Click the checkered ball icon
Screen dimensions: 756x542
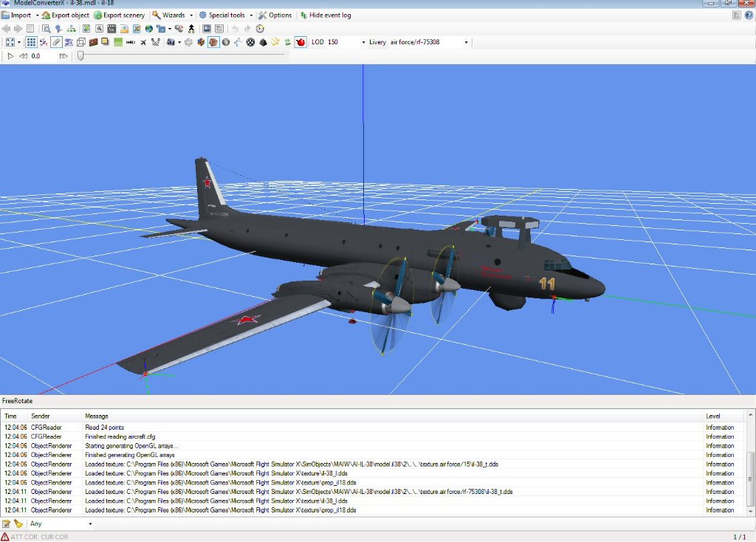click(x=251, y=42)
